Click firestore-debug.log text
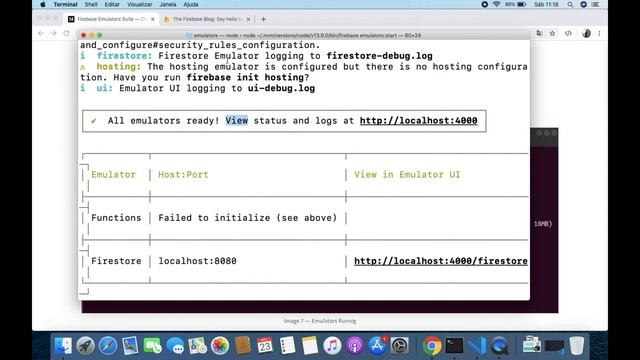This screenshot has height=360, width=640. coord(379,56)
